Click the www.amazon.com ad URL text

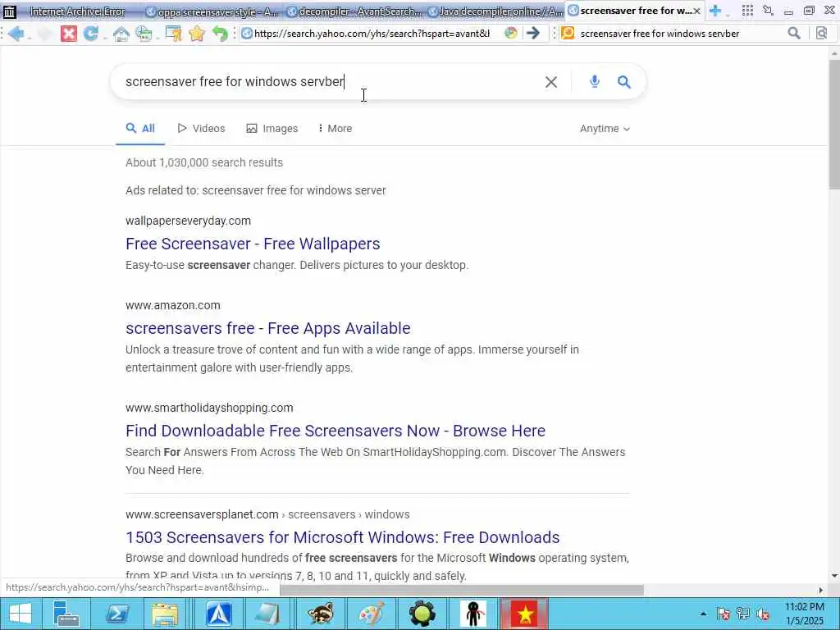point(173,305)
